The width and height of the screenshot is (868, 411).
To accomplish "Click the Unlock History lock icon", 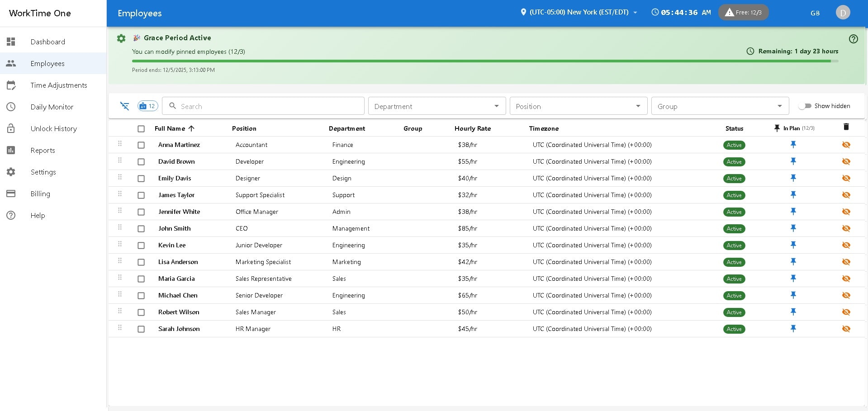I will click(x=11, y=128).
